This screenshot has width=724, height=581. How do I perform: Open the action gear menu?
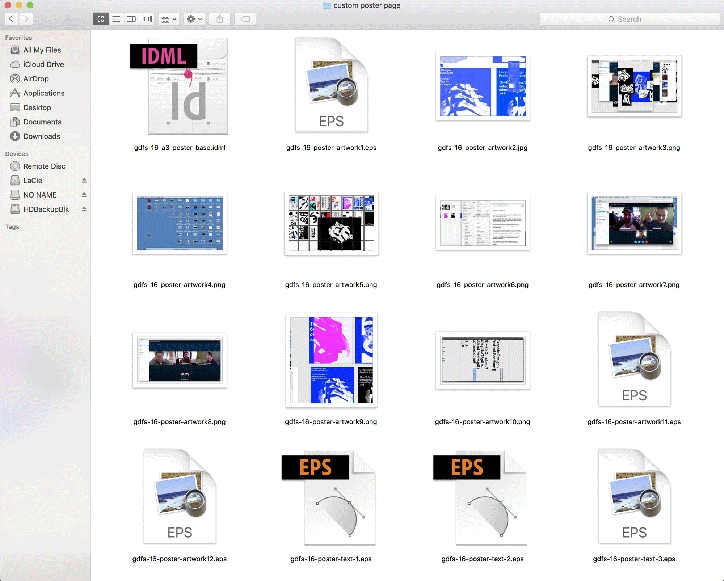(194, 19)
